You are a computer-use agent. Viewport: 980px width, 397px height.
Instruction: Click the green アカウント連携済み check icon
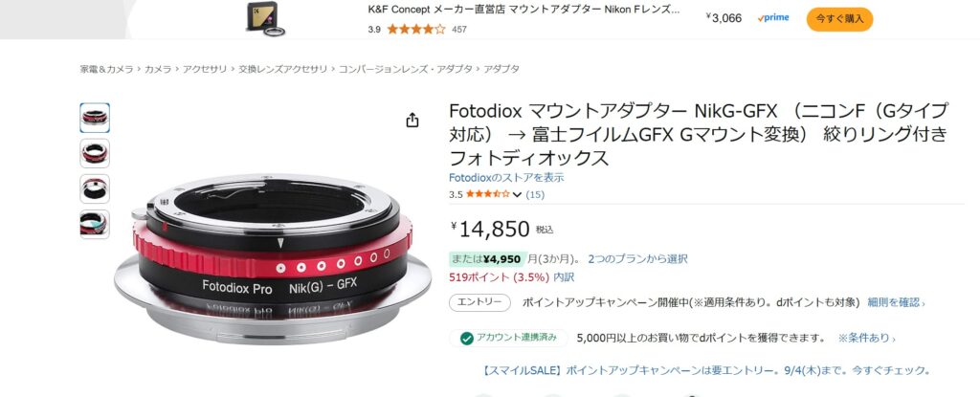(467, 339)
